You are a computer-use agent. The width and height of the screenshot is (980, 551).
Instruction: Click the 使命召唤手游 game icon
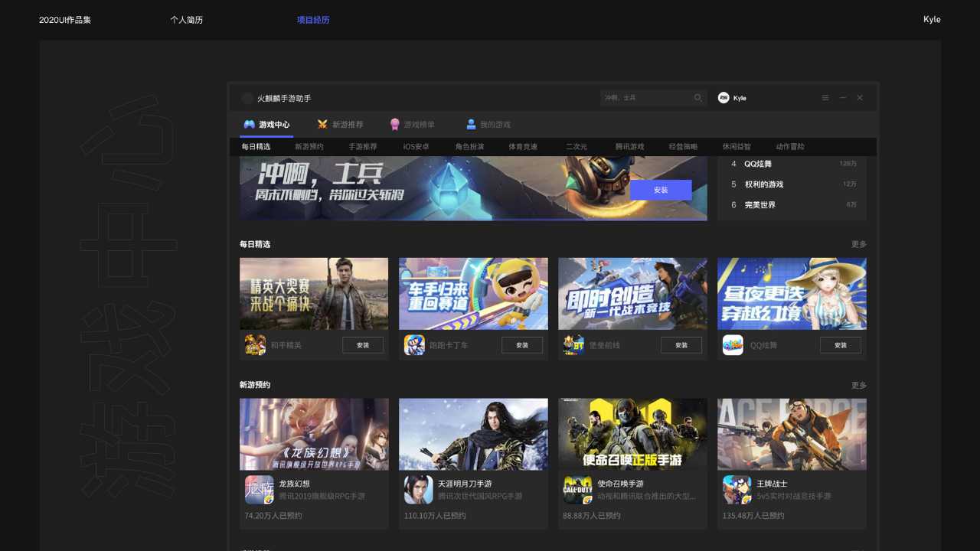[577, 490]
